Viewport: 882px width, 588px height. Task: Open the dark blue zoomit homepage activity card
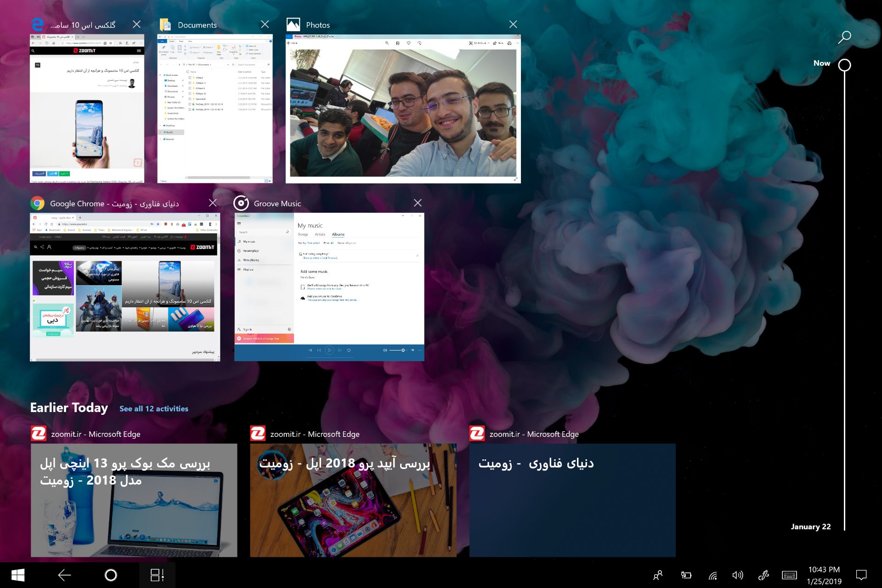click(572, 500)
